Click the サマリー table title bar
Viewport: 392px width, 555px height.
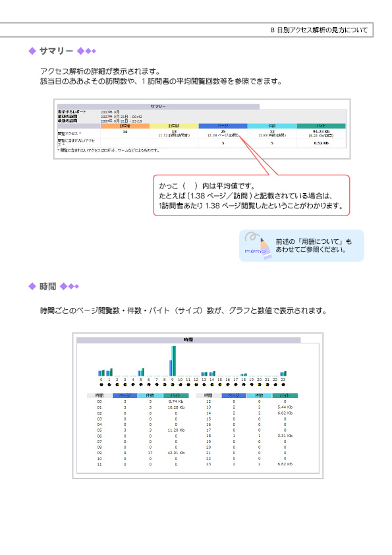tap(158, 107)
